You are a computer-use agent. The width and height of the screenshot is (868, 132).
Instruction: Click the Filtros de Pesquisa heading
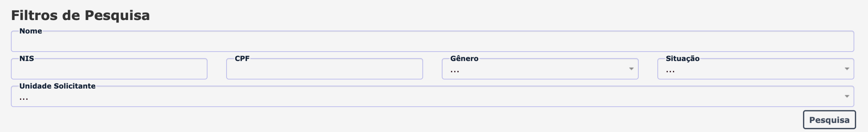(x=80, y=16)
